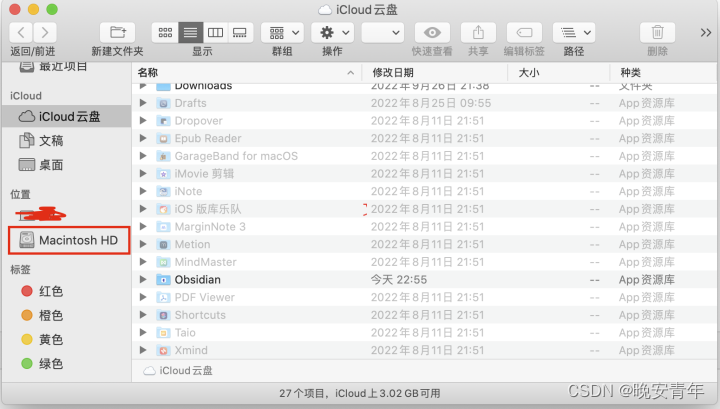Screen dimensions: 720x409
Task: Click the Epub Reader folder icon
Action: point(163,139)
